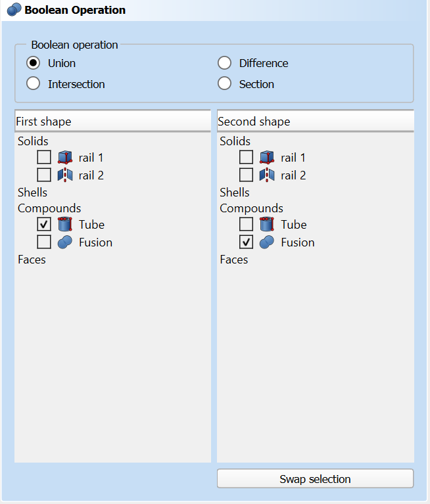Select the Section radio option
This screenshot has height=504, width=430.
click(225, 84)
